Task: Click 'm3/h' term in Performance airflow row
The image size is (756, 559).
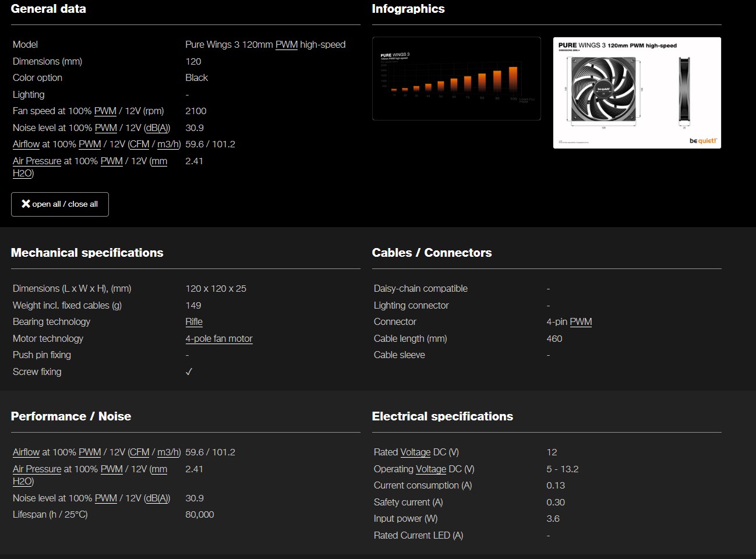Action: 168,452
